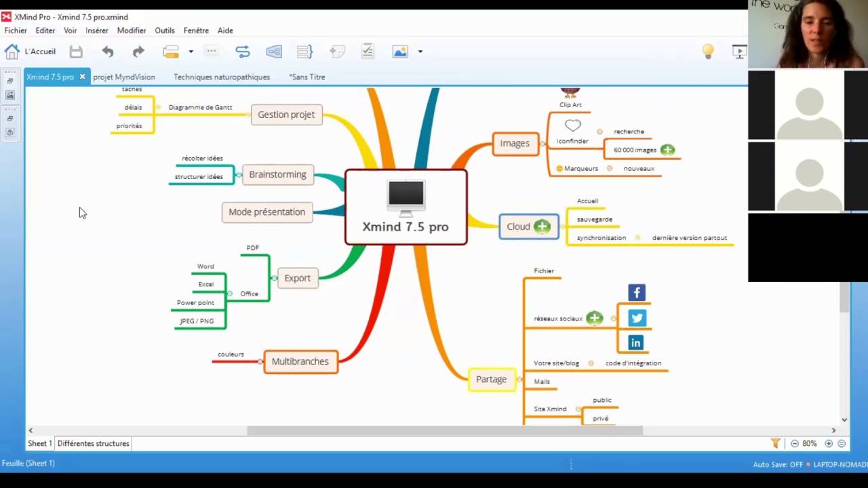868x488 pixels.
Task: Collapse the Office subtopic toggle
Action: point(230,293)
